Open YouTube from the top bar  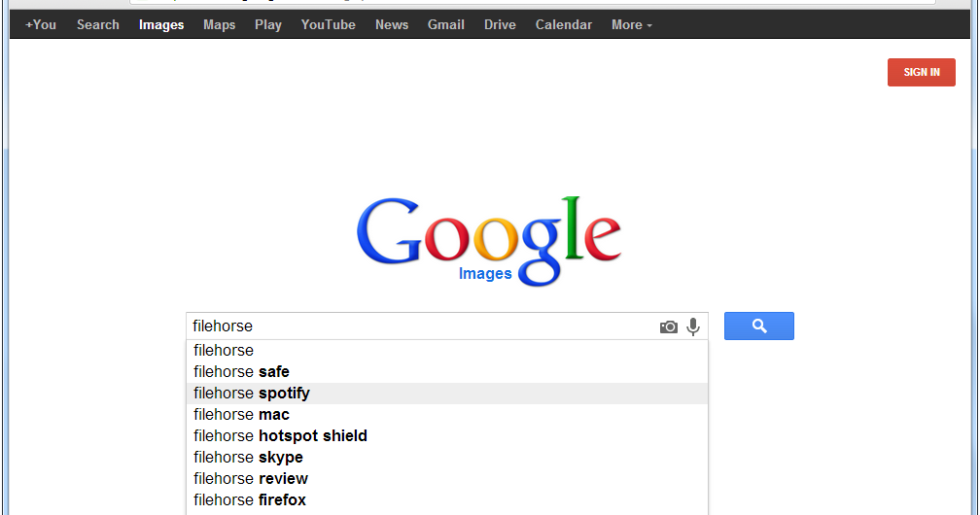[x=329, y=25]
